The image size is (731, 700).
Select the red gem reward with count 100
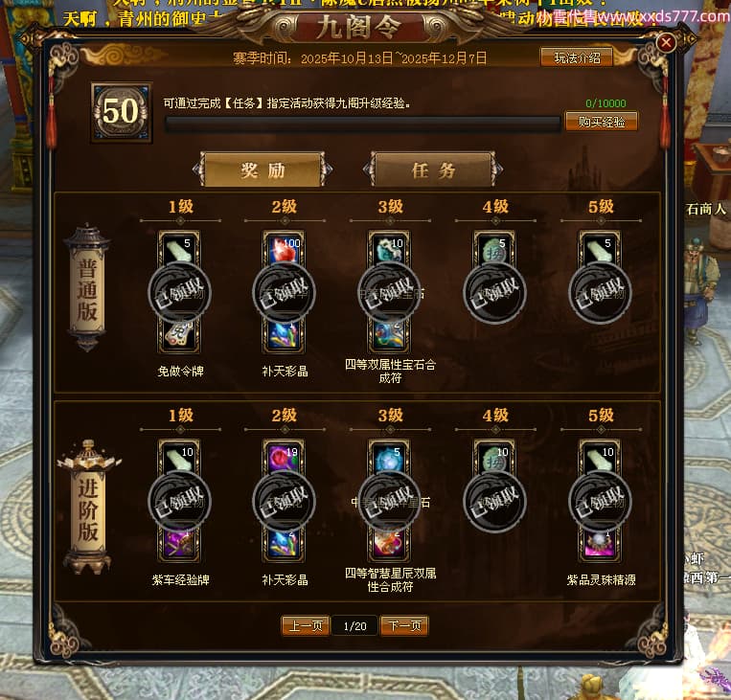pyautogui.click(x=284, y=250)
